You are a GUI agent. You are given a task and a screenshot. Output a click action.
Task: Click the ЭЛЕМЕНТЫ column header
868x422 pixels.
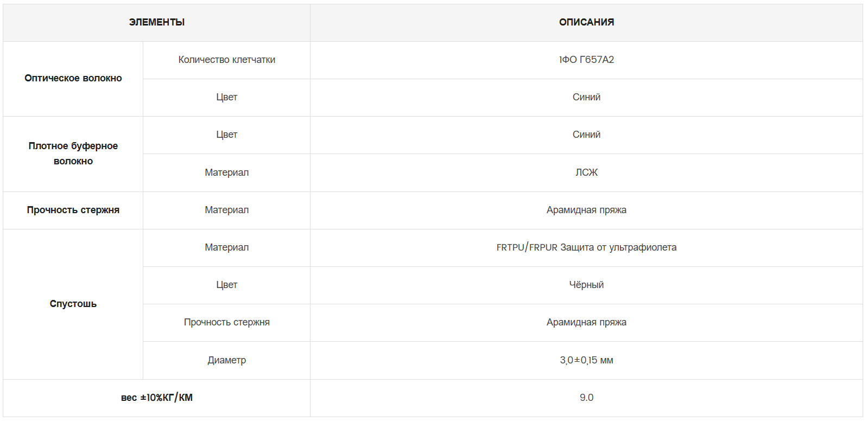click(x=156, y=22)
